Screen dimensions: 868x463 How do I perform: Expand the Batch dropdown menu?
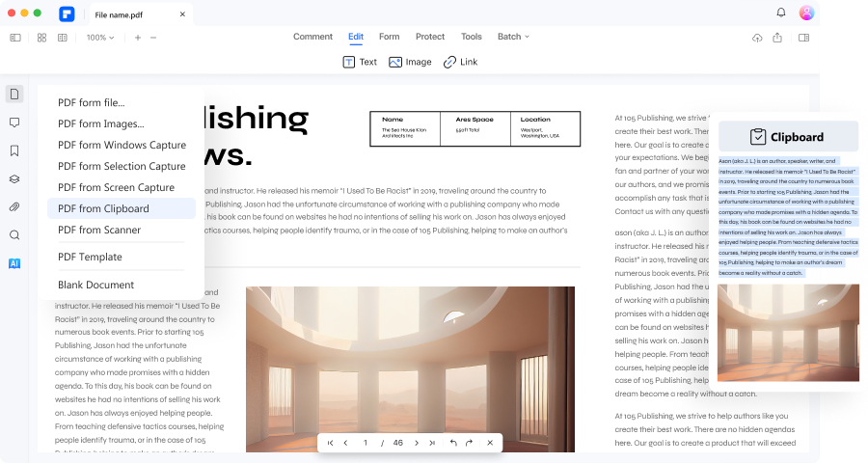(513, 37)
